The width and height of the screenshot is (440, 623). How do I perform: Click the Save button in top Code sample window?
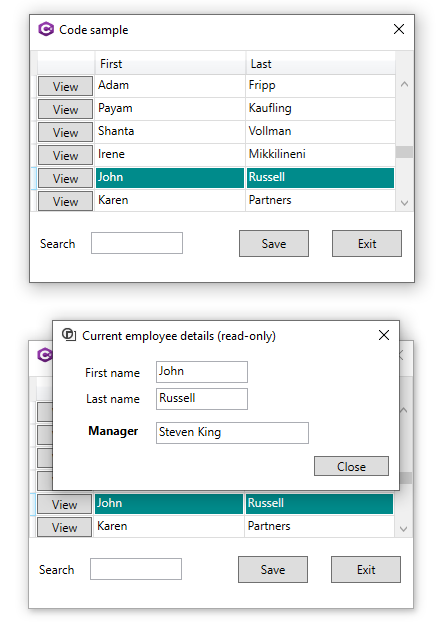[x=274, y=244]
